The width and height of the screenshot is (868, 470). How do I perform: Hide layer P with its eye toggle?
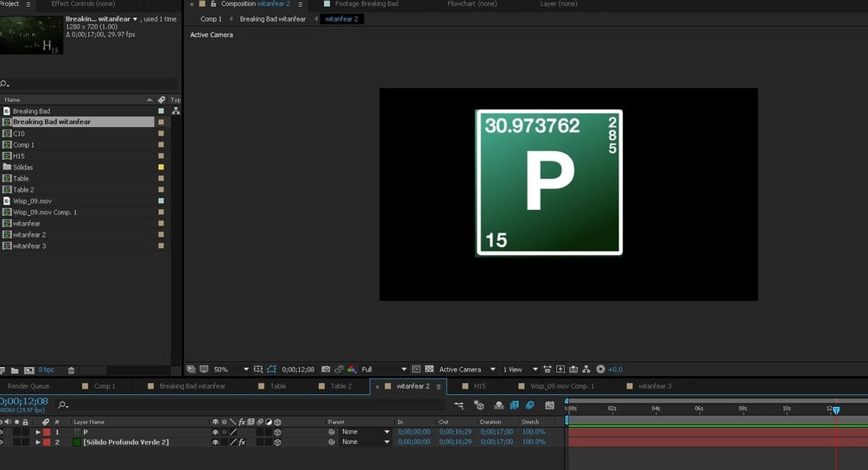coord(3,432)
